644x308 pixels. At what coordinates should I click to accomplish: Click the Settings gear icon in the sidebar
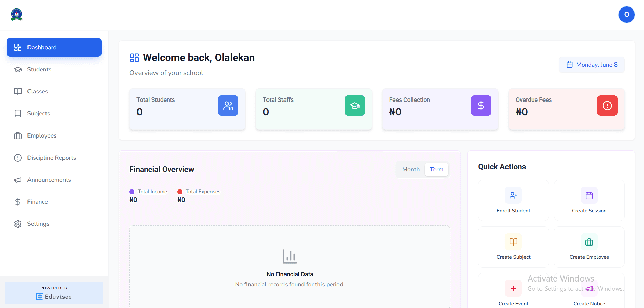tap(18, 224)
